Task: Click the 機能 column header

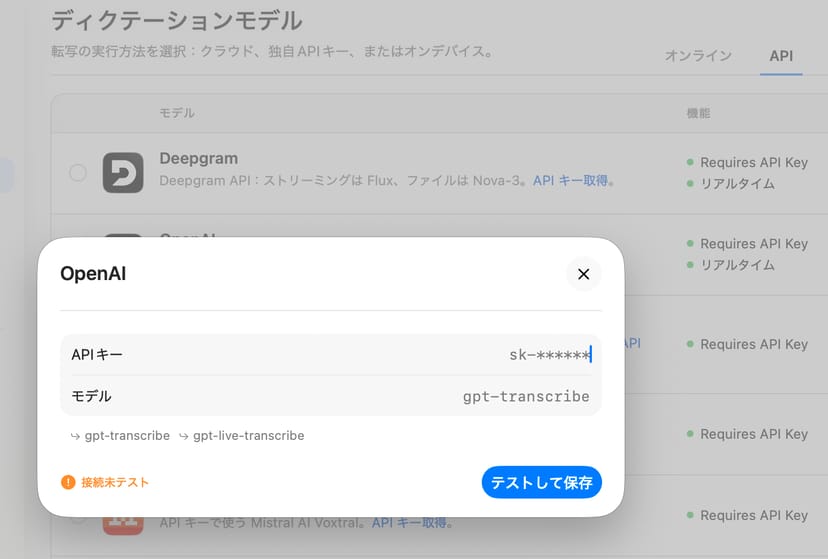Action: point(698,113)
